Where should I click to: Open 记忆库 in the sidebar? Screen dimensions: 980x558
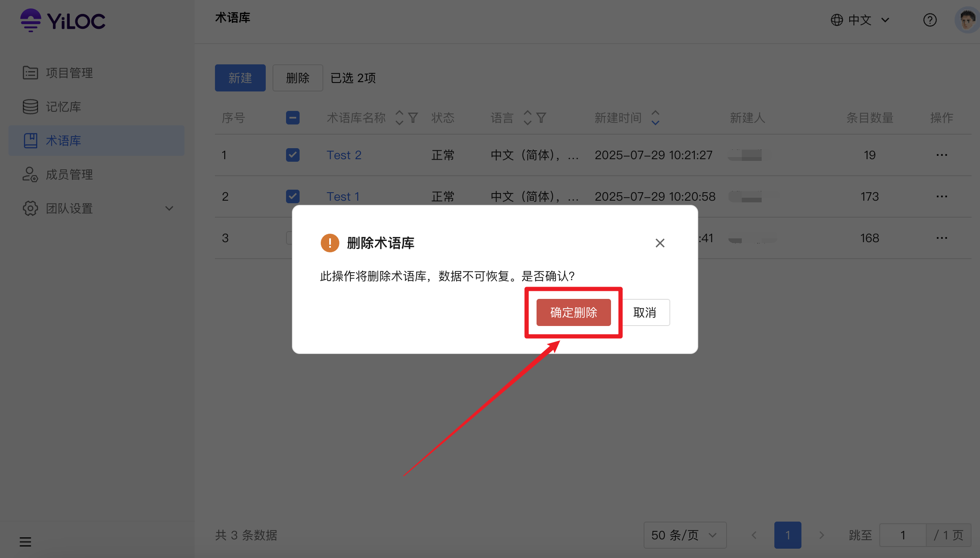pos(96,107)
